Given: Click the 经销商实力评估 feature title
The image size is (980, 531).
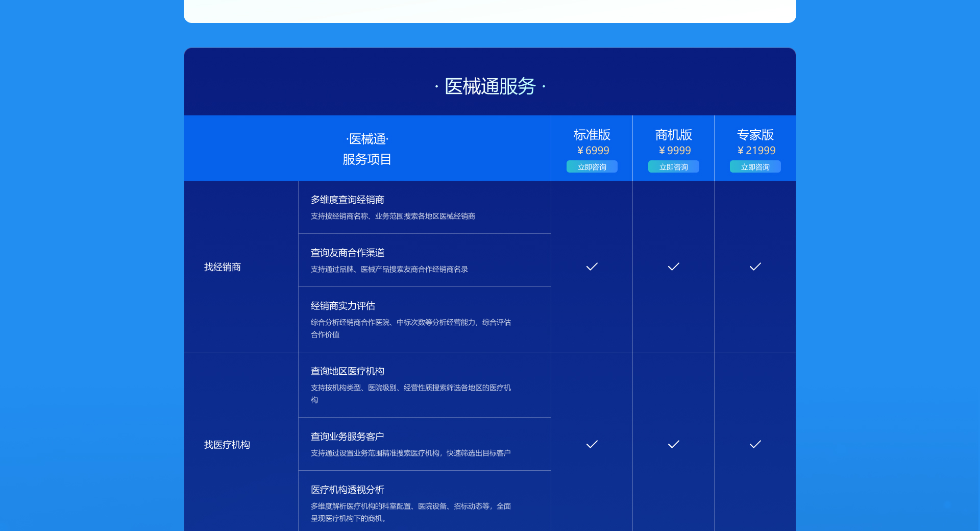Looking at the screenshot, I should click(x=342, y=306).
